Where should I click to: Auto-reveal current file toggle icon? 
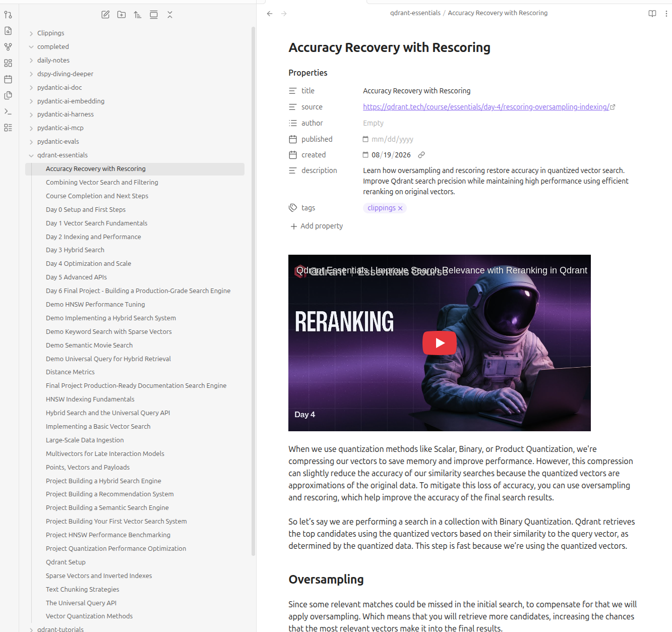click(154, 15)
